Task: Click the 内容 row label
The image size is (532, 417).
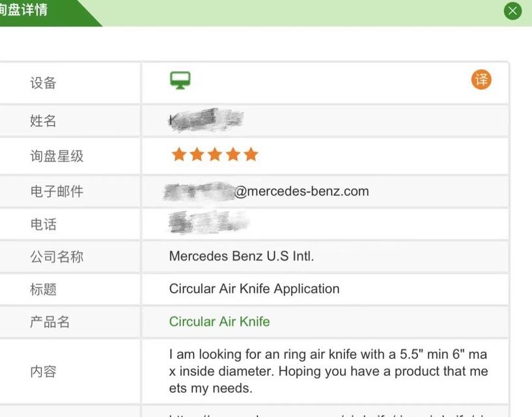Action: point(43,371)
